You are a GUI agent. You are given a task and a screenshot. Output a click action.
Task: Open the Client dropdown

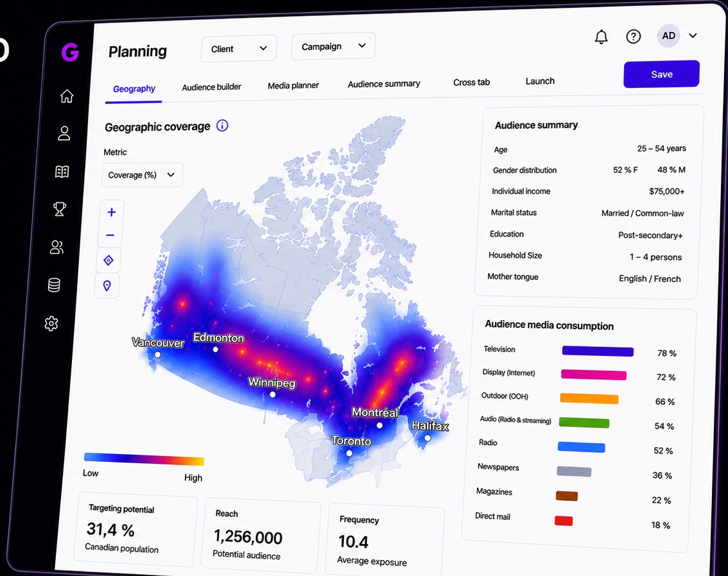[239, 48]
